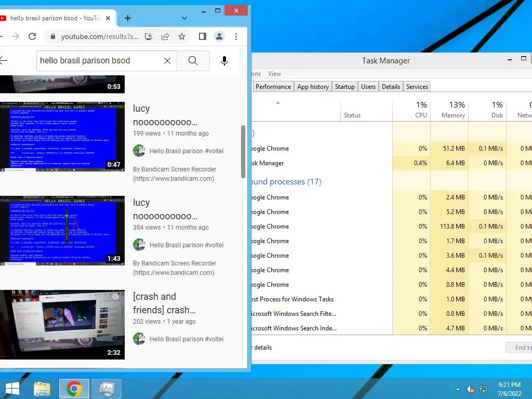The width and height of the screenshot is (532, 399).
Task: Select the Chrome process using 5.2 MB
Action: (x=392, y=212)
